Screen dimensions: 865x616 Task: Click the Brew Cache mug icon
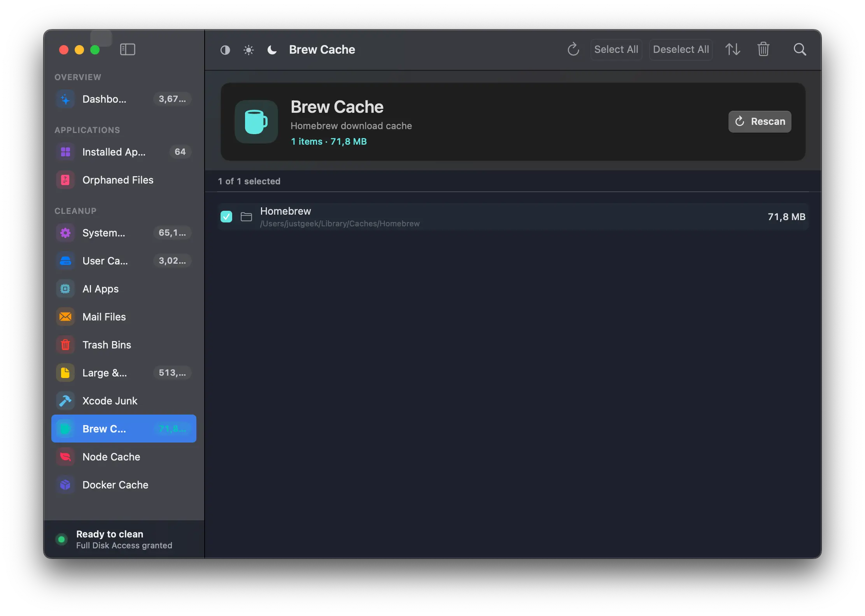256,122
